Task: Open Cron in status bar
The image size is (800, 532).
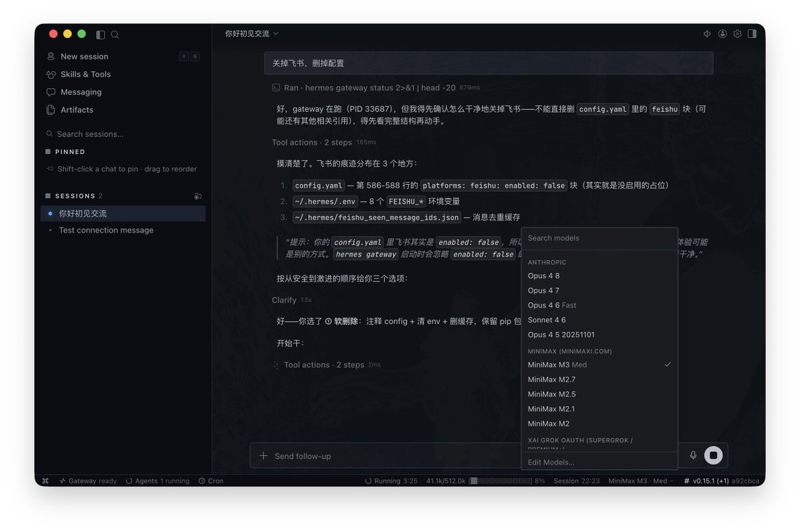Action: click(211, 481)
